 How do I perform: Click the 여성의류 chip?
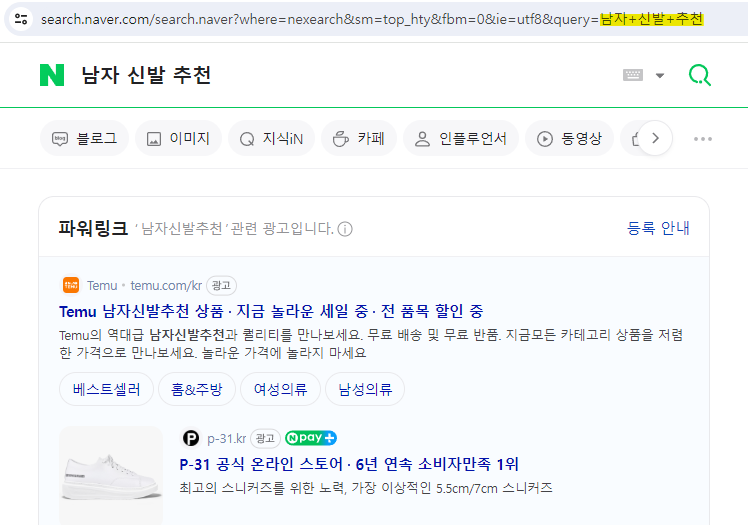coord(280,389)
